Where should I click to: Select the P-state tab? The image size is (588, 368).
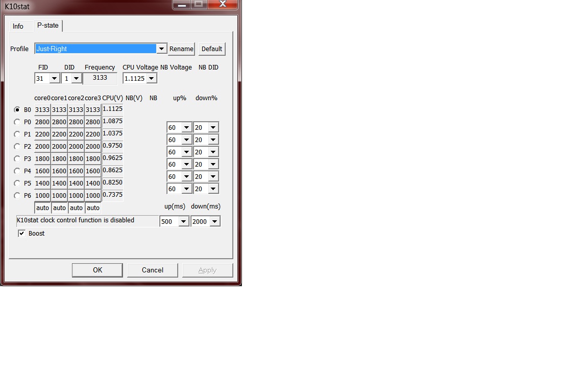pyautogui.click(x=48, y=26)
